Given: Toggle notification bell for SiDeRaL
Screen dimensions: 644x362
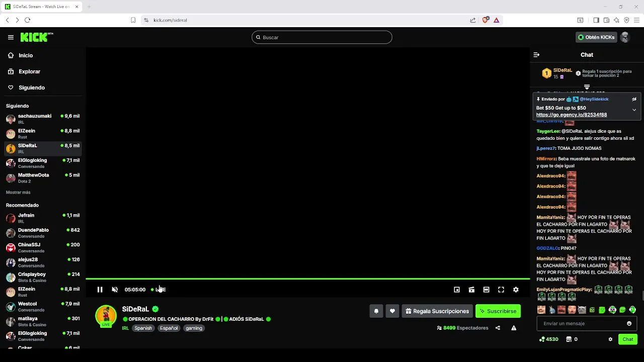Looking at the screenshot, I should (x=376, y=311).
